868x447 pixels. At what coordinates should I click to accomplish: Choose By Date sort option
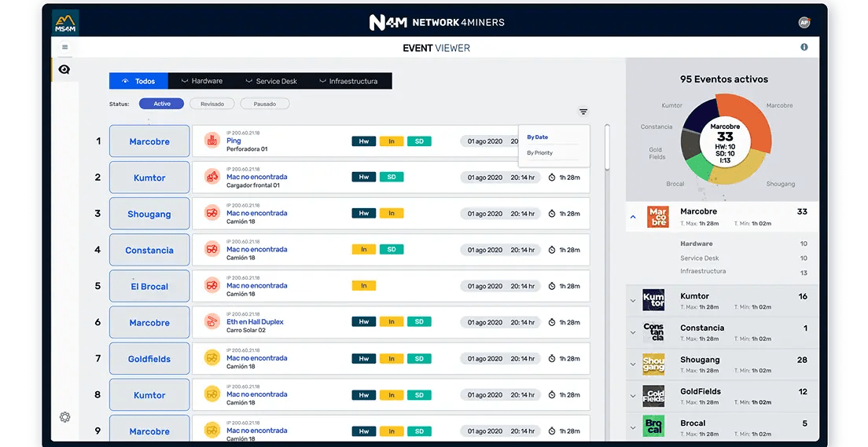coord(537,137)
